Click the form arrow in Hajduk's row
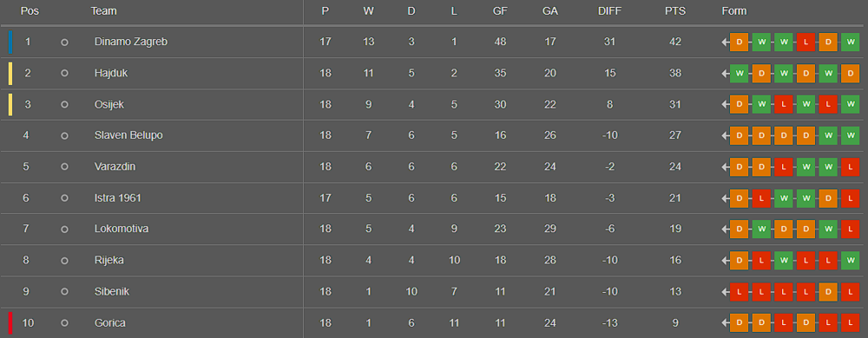868x338 pixels. 725,74
